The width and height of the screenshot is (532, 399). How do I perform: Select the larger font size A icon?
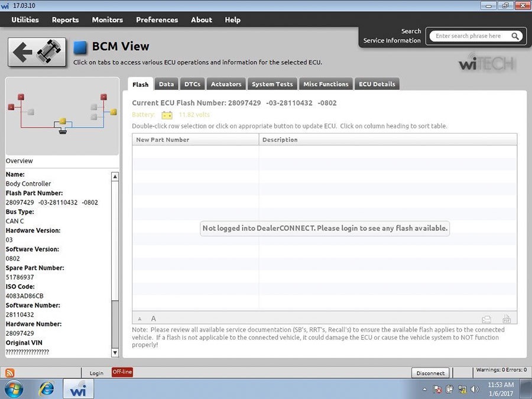click(x=154, y=319)
